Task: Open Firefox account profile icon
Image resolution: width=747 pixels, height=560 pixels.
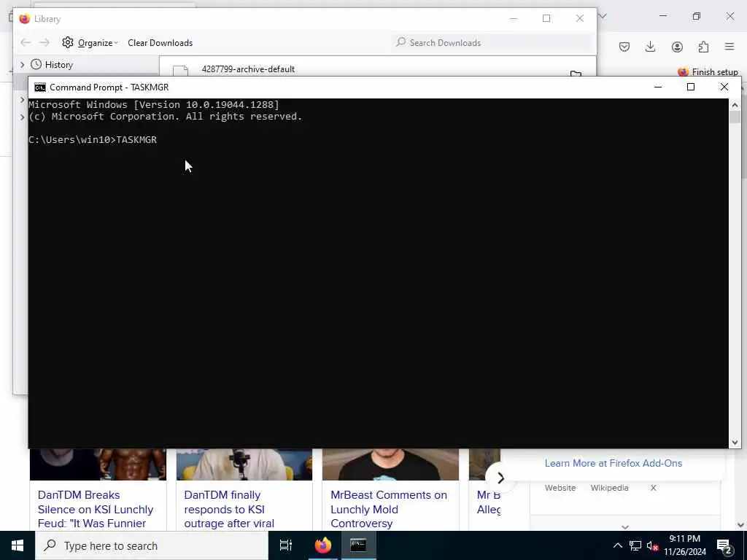Action: click(677, 47)
